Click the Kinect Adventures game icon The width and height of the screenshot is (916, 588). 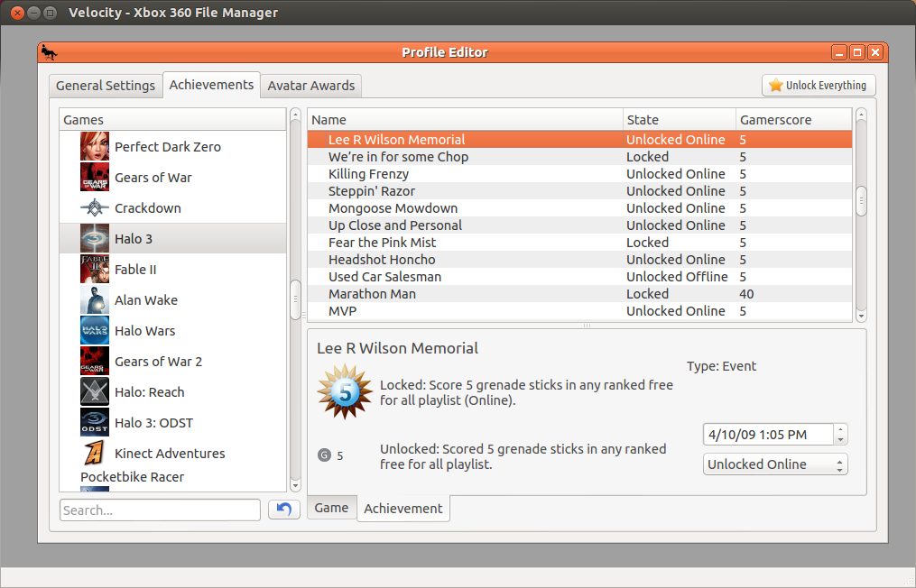tap(95, 453)
